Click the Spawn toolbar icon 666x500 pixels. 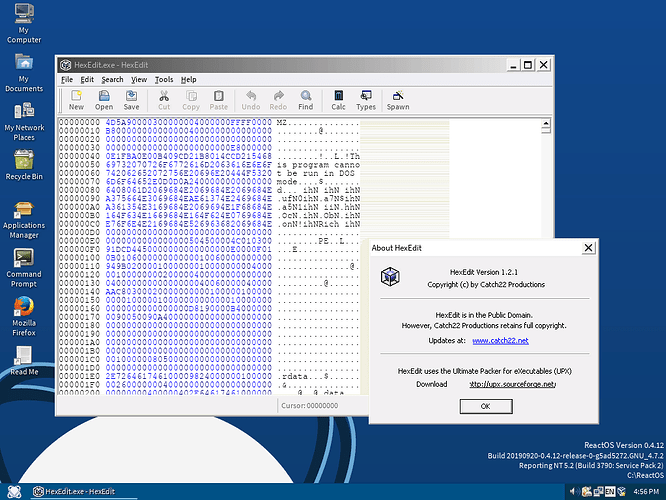(x=398, y=100)
